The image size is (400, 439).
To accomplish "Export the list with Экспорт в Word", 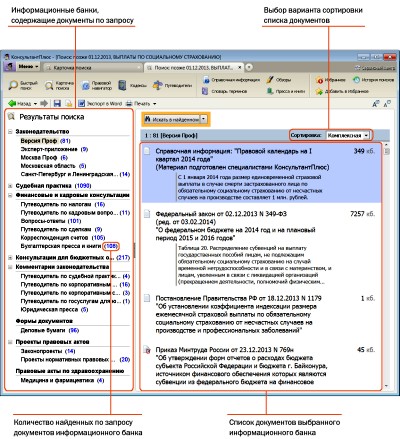I will (x=100, y=103).
